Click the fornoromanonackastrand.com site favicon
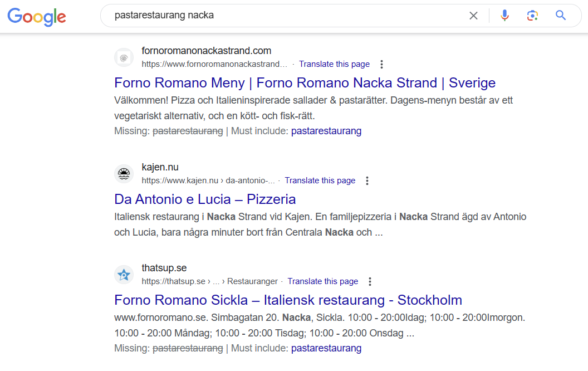The image size is (588, 371). (124, 57)
